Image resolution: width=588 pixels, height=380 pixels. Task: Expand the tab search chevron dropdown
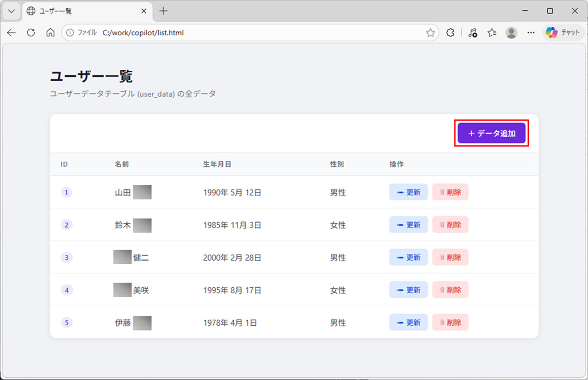click(x=11, y=11)
